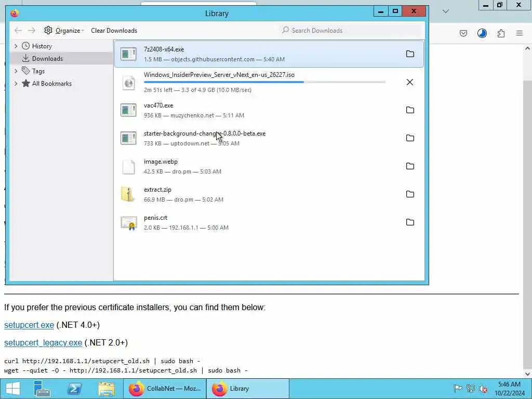Open folder for starter-background-changer download
Viewport: 532px width, 399px height.
410,138
